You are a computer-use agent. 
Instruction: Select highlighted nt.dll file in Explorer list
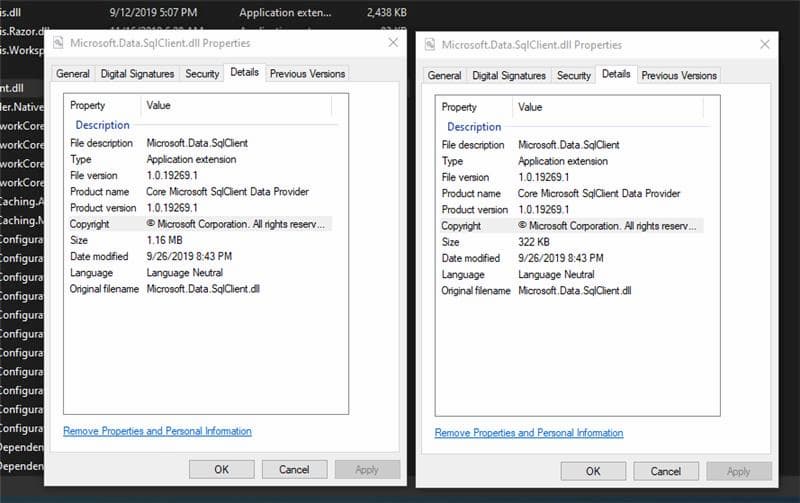(22, 88)
